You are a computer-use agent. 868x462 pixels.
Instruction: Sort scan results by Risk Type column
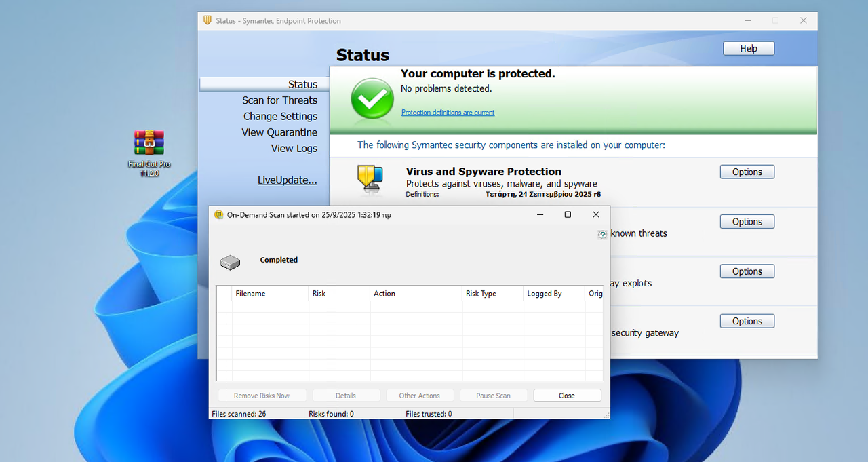point(493,294)
